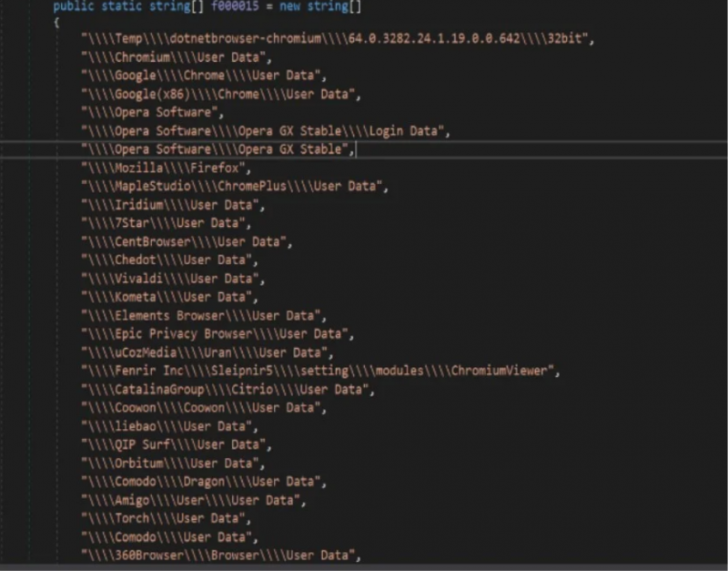Click the Opera GX Stable Login Data string
728x571 pixels.
pos(265,131)
